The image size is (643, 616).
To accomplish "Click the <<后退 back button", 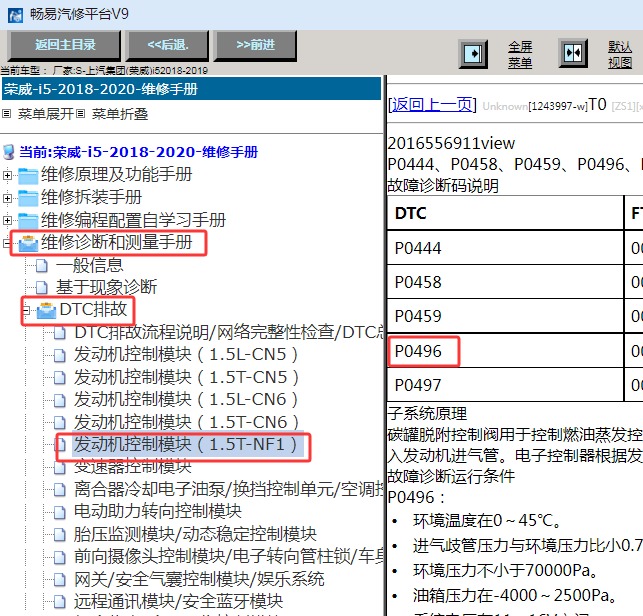I will [x=168, y=45].
